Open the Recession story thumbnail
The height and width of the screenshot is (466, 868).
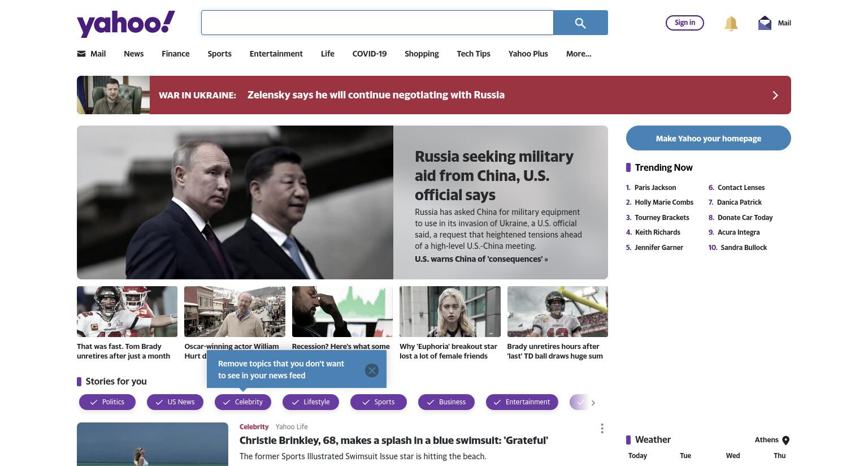click(x=342, y=312)
